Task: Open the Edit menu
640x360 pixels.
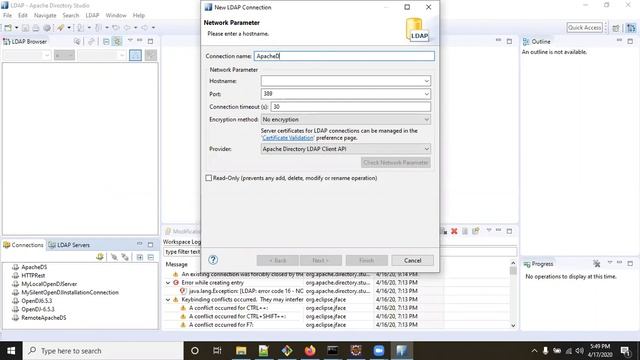Action: click(x=23, y=15)
